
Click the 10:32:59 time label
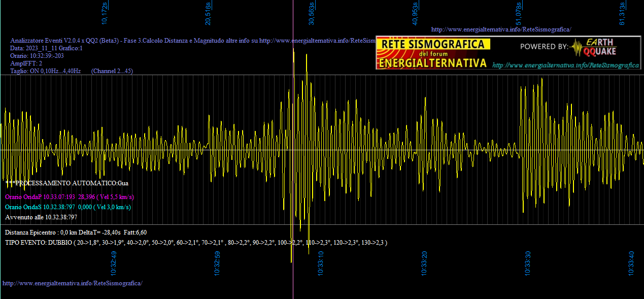pyautogui.click(x=217, y=263)
